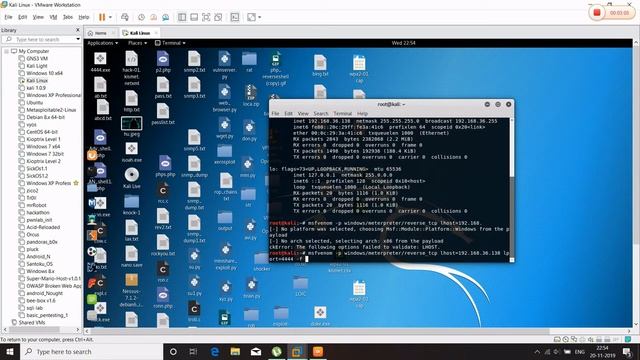The height and width of the screenshot is (360, 640).
Task: Take a snapshot using the clock icon
Action: click(x=141, y=17)
